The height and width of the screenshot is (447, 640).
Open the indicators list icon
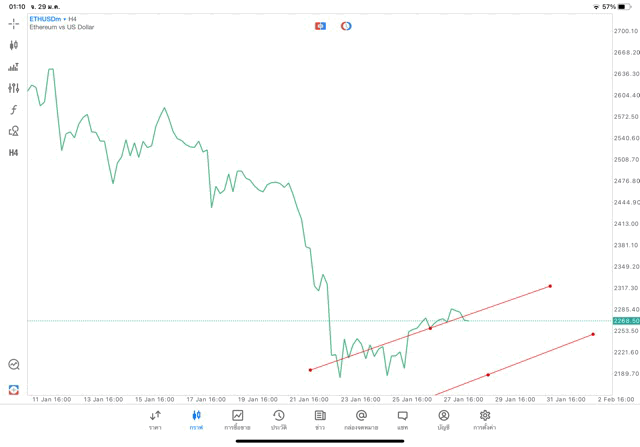pyautogui.click(x=14, y=67)
